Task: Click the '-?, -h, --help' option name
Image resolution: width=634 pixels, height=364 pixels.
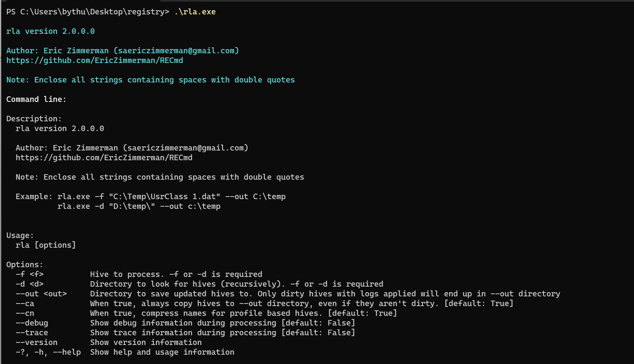Action: pyautogui.click(x=48, y=352)
